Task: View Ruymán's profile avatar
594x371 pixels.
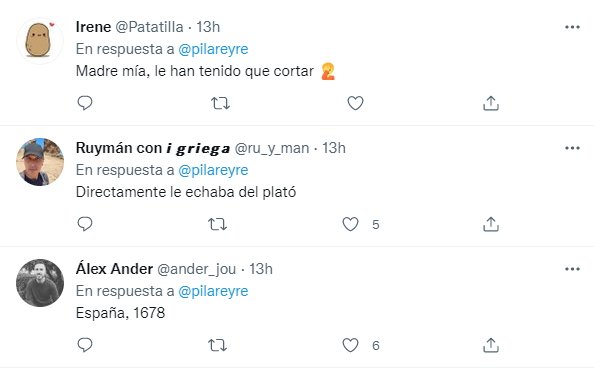Action: tap(40, 162)
